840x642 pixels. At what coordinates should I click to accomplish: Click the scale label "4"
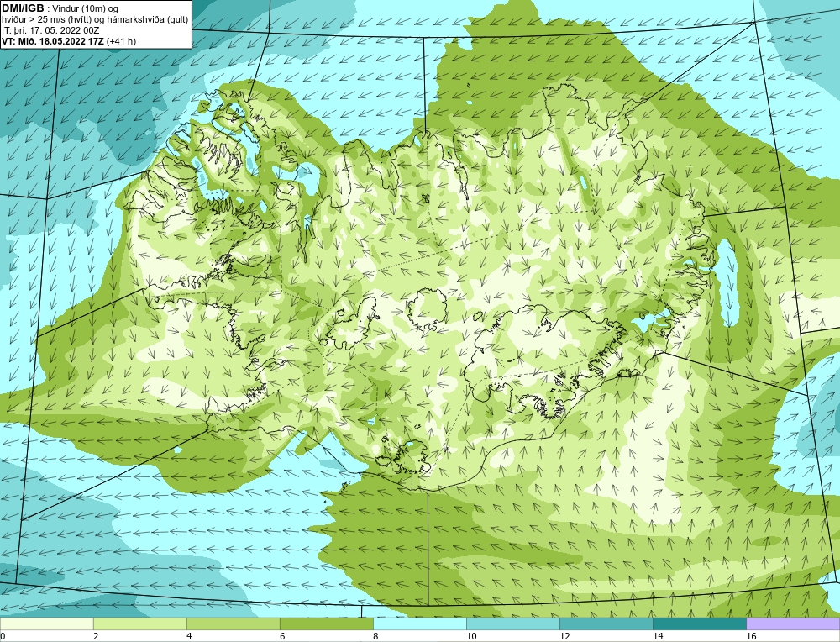tap(189, 636)
